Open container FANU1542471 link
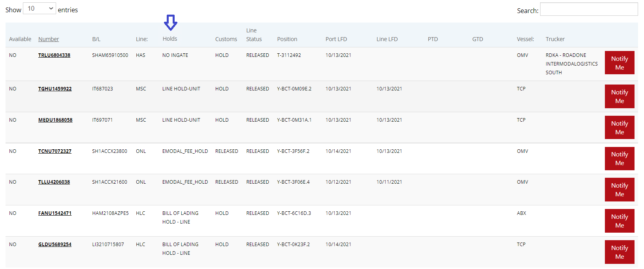 pos(55,213)
